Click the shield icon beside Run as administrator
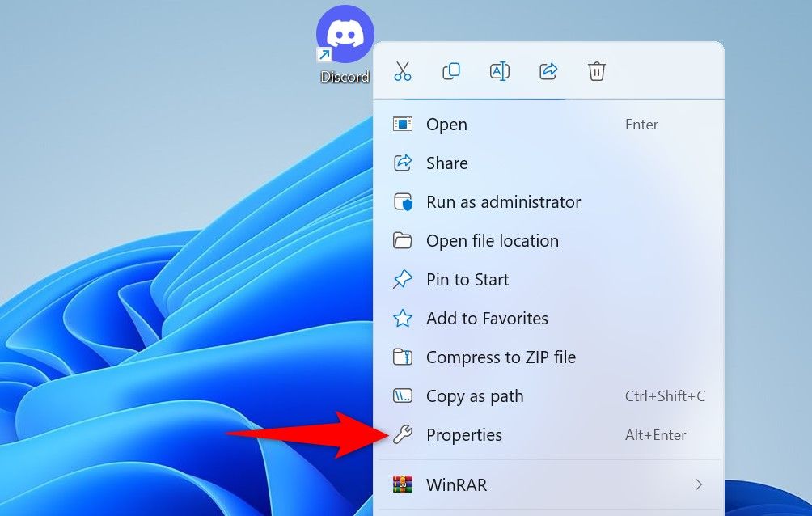 coord(405,201)
